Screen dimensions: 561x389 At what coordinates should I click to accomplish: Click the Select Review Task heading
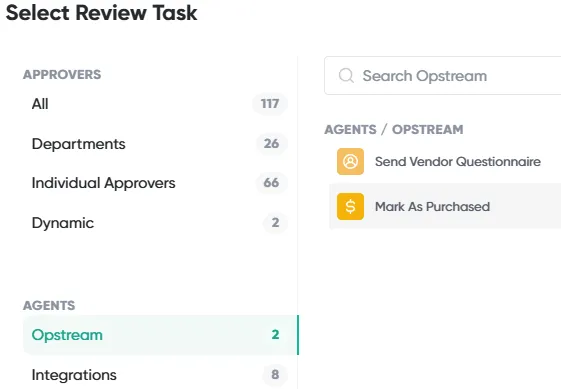101,13
